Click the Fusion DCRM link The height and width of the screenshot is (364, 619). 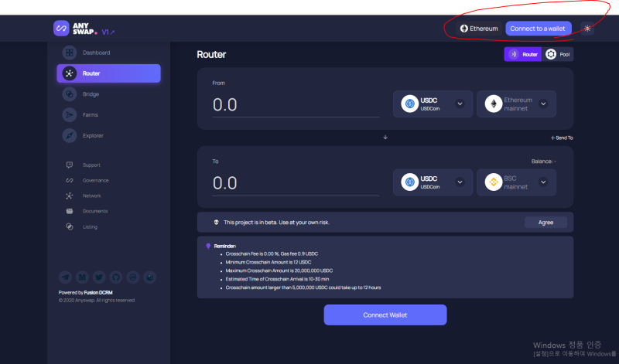coord(98,293)
